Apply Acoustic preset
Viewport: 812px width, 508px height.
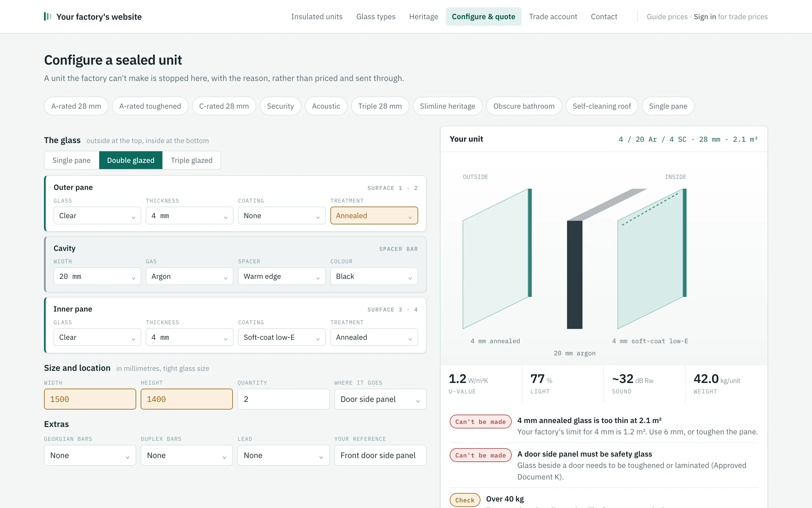(326, 106)
